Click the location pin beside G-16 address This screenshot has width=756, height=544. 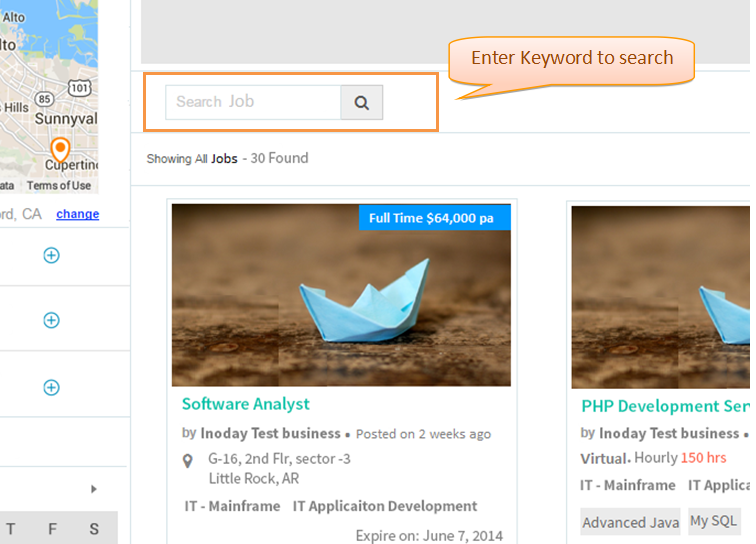point(188,461)
